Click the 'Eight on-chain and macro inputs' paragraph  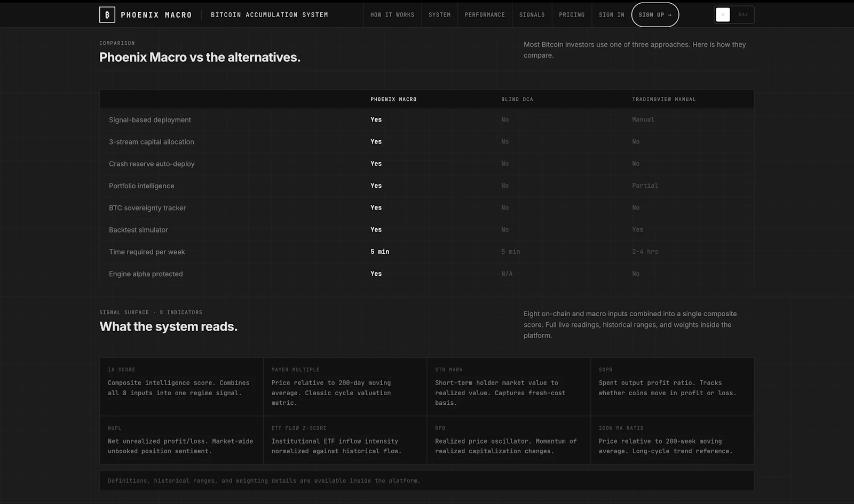click(630, 325)
